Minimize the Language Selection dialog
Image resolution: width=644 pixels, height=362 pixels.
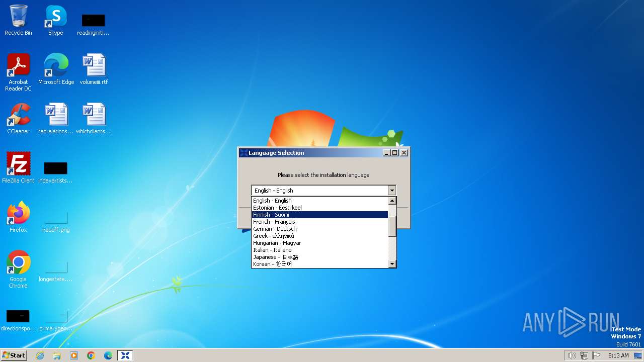[x=386, y=153]
